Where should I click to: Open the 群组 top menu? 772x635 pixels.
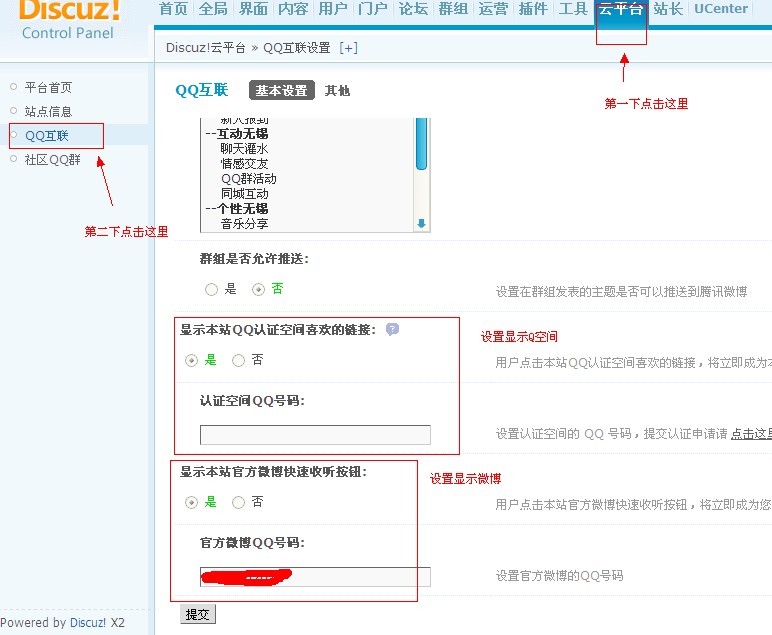click(453, 9)
